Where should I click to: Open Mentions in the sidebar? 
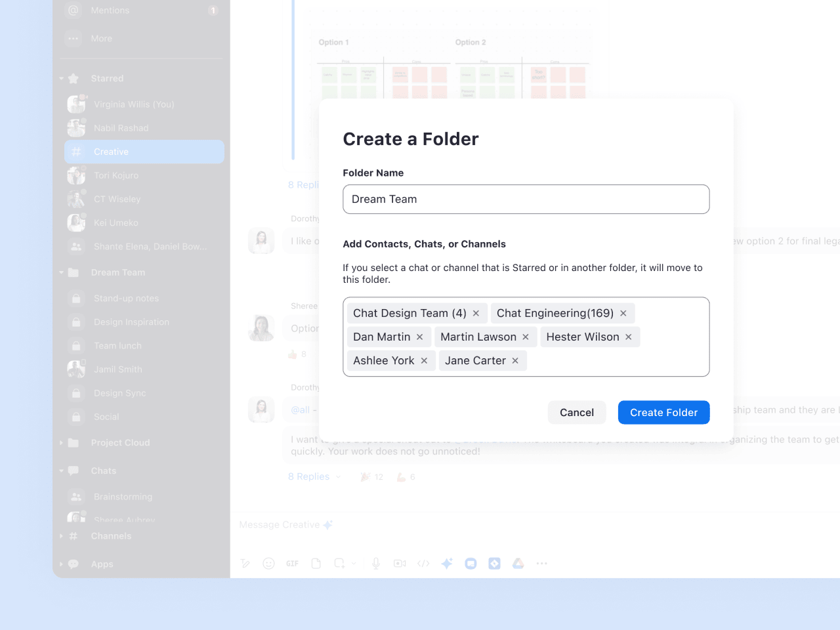tap(110, 10)
